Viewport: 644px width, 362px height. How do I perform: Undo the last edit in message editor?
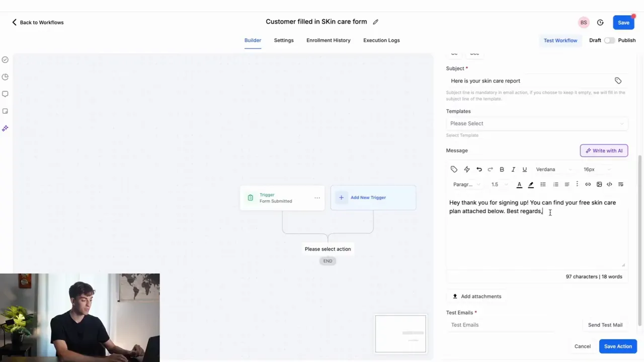tap(479, 169)
